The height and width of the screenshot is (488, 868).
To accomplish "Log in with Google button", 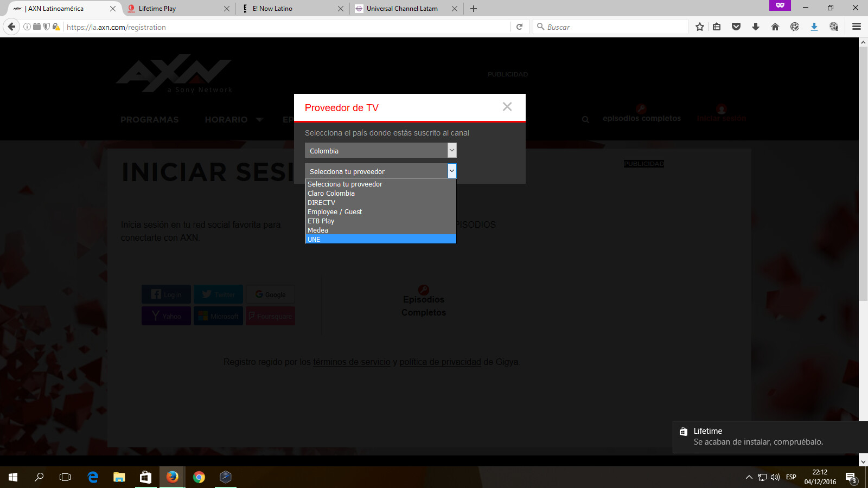I will click(270, 294).
